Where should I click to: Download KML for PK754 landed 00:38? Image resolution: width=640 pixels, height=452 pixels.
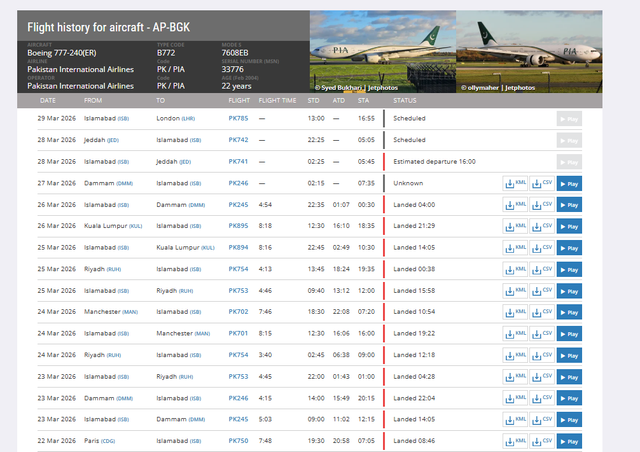tap(515, 269)
